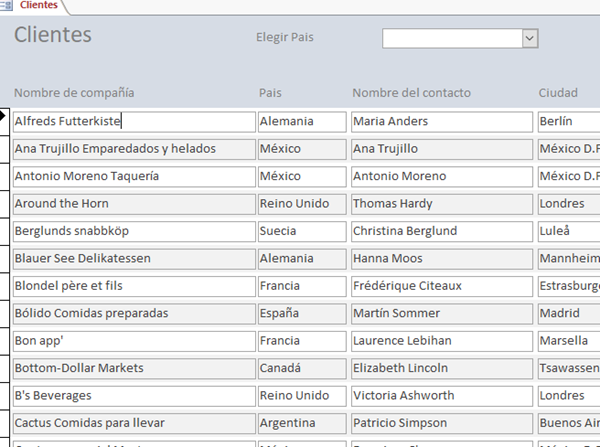Click the Berlín city field
The width and height of the screenshot is (600, 447).
567,122
